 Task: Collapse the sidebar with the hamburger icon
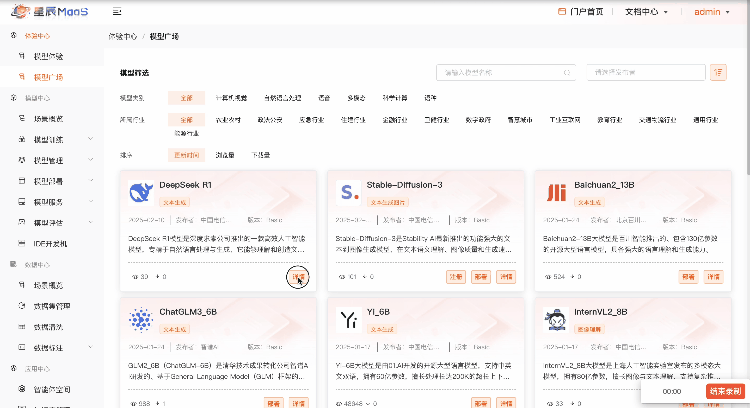pos(117,11)
